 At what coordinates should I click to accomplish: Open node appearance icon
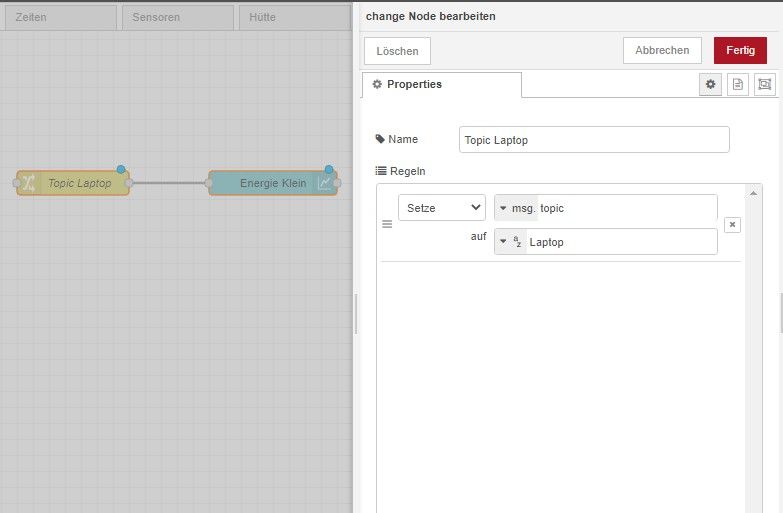(x=765, y=84)
